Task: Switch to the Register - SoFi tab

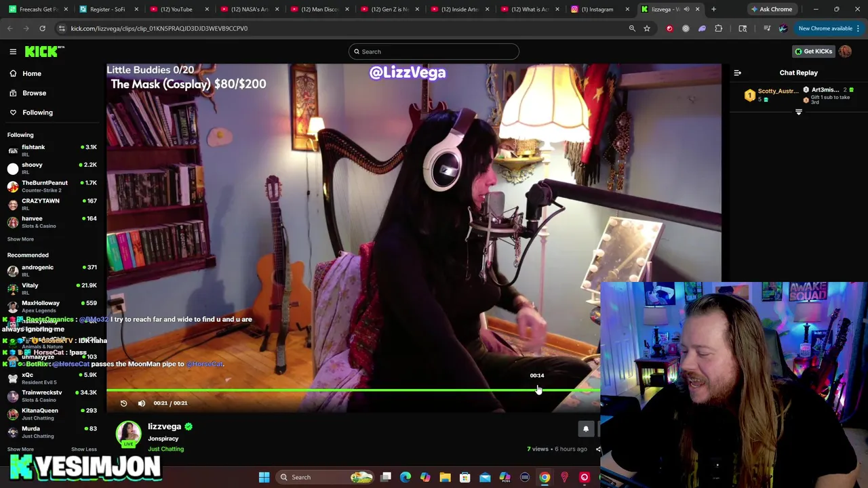Action: tap(108, 9)
